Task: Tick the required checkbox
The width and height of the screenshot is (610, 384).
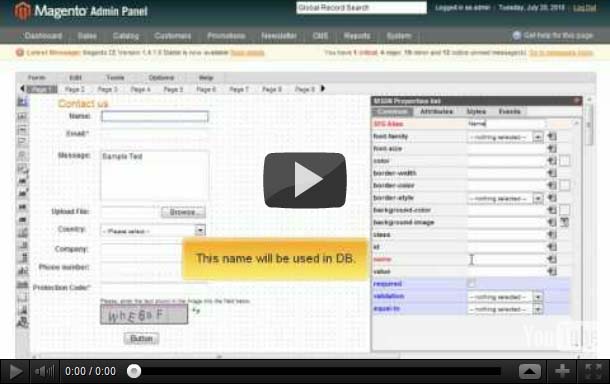Action: click(472, 283)
